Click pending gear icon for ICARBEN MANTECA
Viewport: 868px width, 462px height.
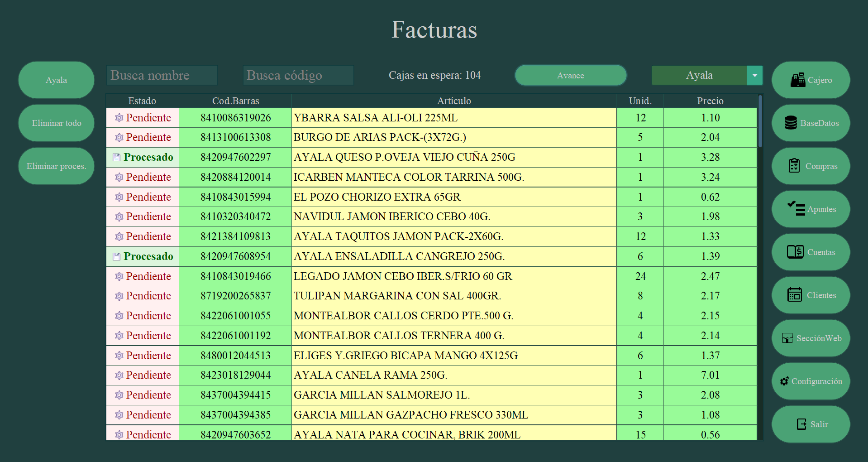(119, 177)
